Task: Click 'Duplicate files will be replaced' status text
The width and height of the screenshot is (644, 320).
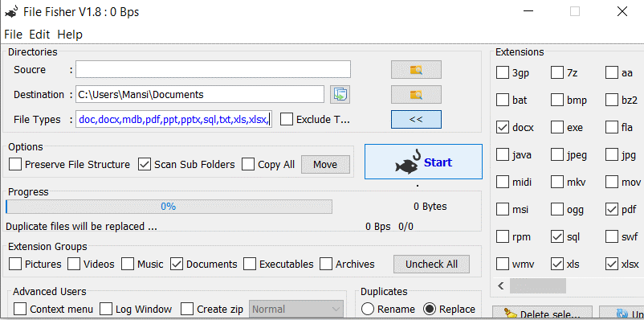Action: point(81,226)
